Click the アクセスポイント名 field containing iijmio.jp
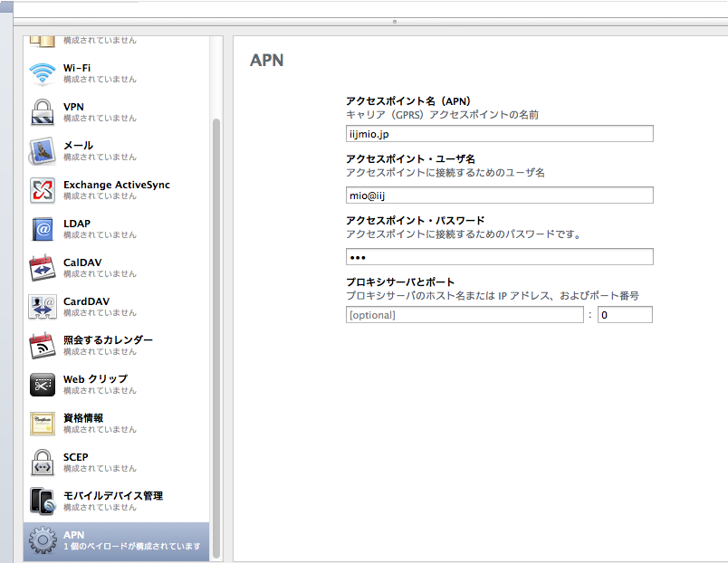The height and width of the screenshot is (563, 728). [499, 134]
